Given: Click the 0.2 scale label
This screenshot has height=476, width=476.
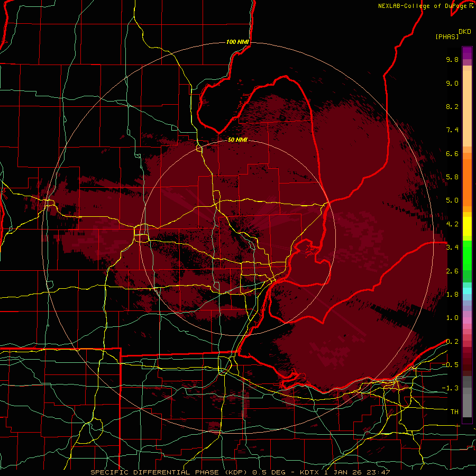Looking at the screenshot, I should tap(452, 342).
